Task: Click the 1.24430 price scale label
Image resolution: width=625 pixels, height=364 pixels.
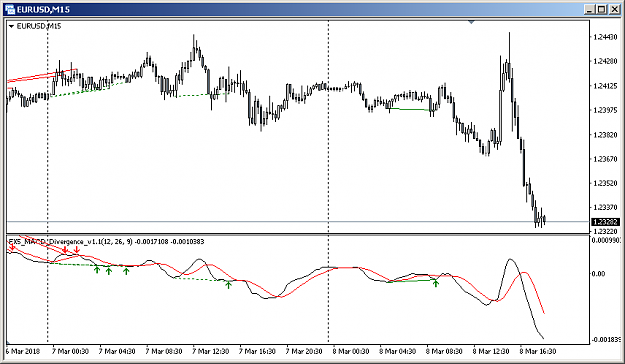Action: click(x=605, y=37)
